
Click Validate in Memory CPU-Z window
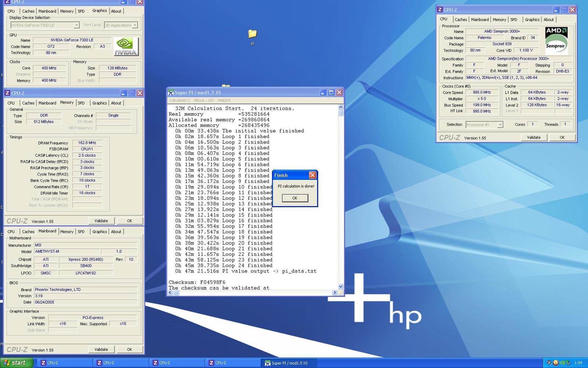point(101,221)
